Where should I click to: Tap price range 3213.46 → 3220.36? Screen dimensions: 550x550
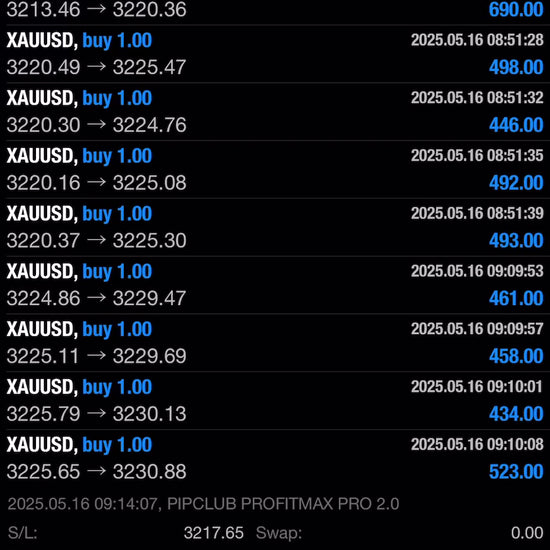point(96,9)
